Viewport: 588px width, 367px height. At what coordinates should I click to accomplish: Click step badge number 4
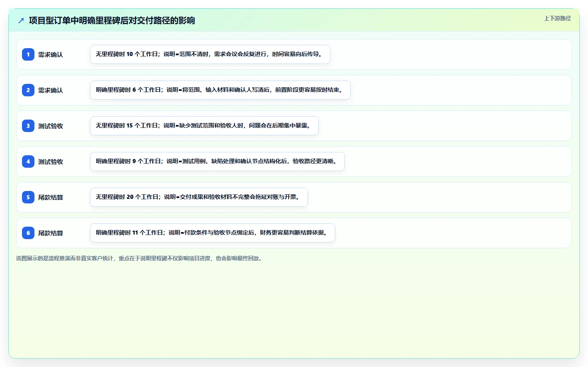point(28,161)
